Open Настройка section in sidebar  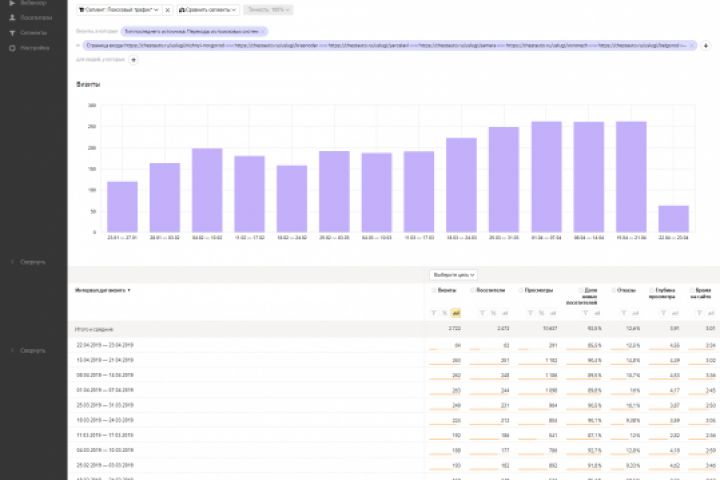click(34, 48)
